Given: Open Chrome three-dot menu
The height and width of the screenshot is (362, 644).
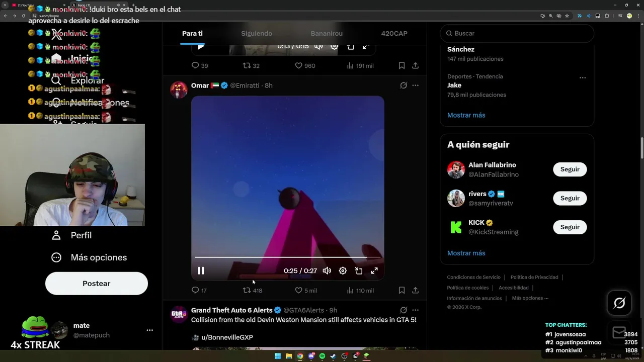Looking at the screenshot, I should (x=638, y=16).
